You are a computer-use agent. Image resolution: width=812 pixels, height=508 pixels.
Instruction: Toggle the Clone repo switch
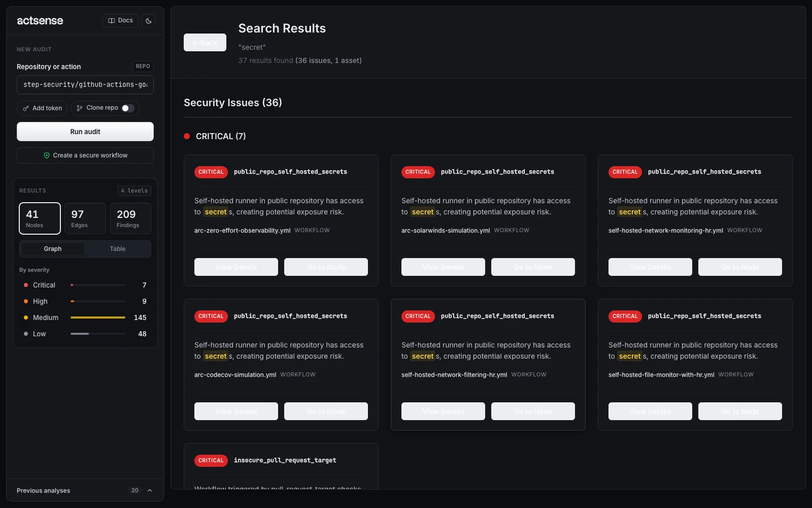[128, 108]
